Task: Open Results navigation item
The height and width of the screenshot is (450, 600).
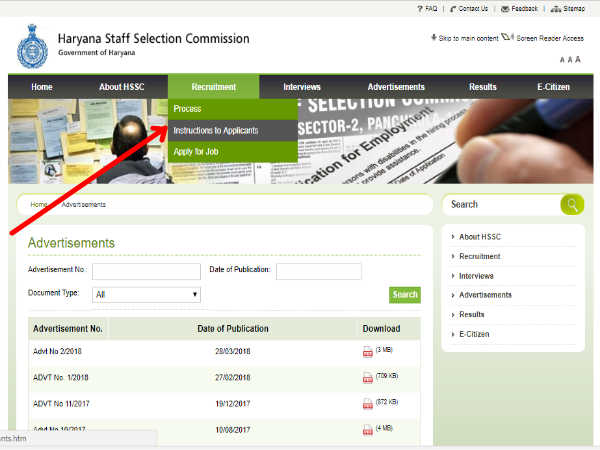Action: click(x=483, y=87)
